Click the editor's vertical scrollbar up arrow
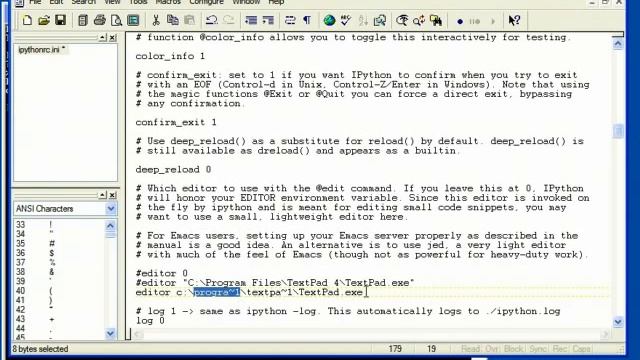640x360 pixels. coord(618,43)
